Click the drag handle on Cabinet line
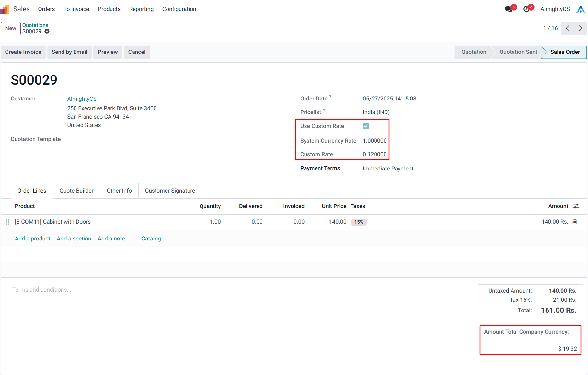Viewport: 588px width, 375px height. (x=8, y=222)
